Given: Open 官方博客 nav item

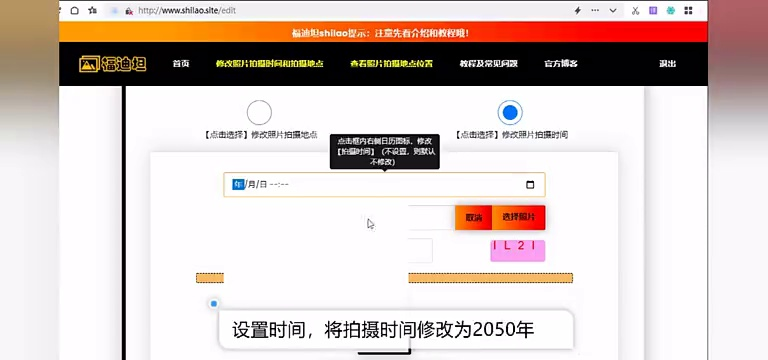Looking at the screenshot, I should point(561,64).
